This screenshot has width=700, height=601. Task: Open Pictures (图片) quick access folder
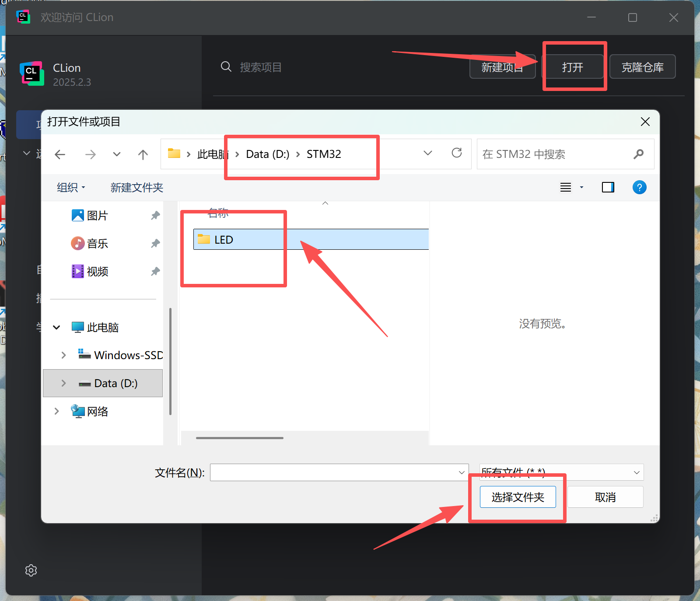click(x=90, y=216)
